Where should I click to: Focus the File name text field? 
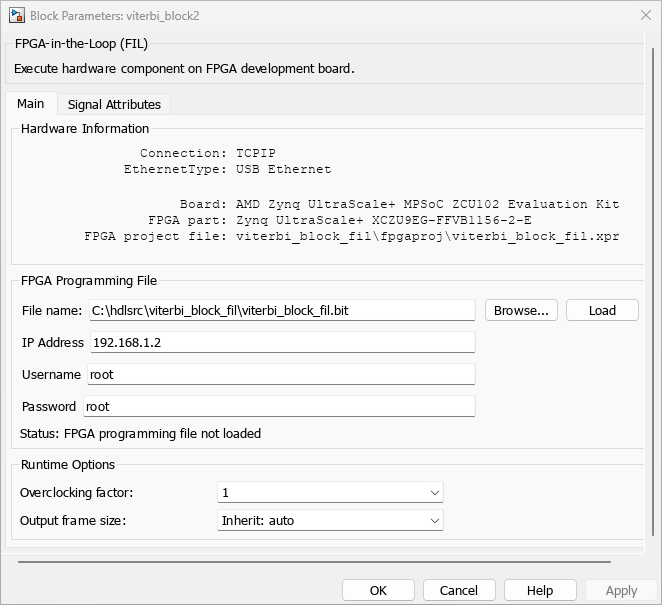coord(282,310)
